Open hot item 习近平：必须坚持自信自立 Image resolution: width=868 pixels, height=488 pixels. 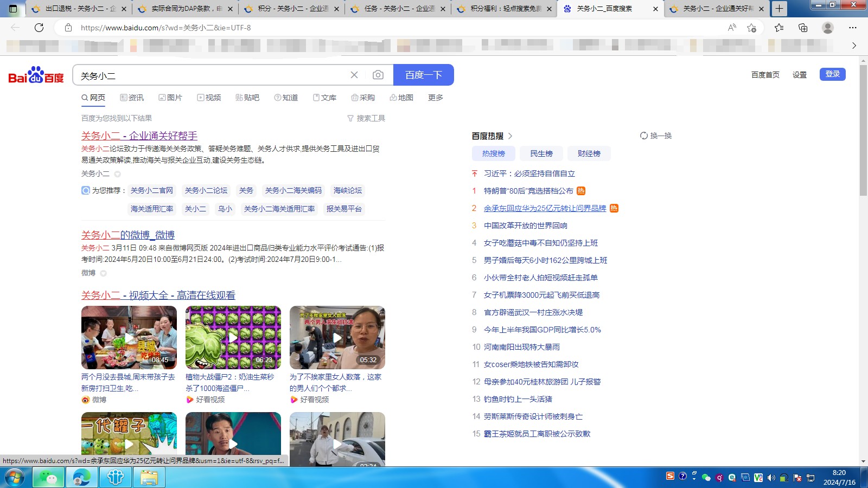529,174
